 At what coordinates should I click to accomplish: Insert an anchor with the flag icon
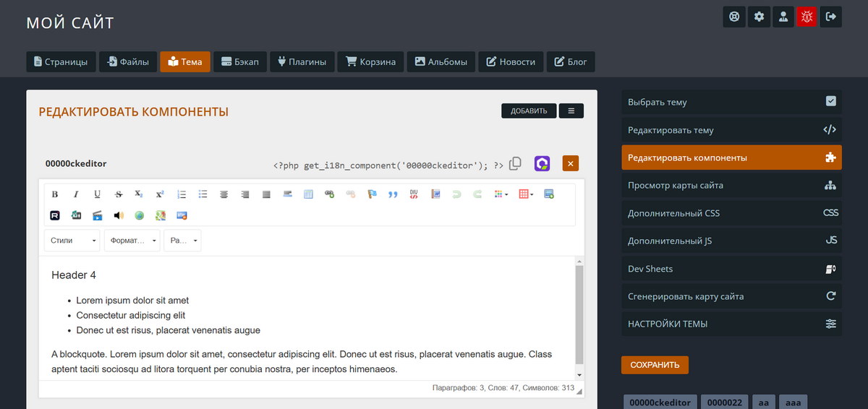pos(373,194)
